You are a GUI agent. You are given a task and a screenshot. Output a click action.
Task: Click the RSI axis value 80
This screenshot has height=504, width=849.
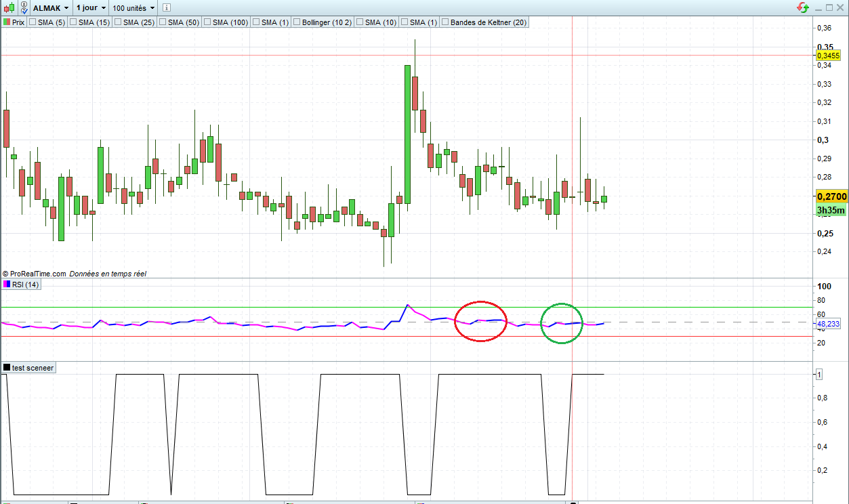point(821,300)
